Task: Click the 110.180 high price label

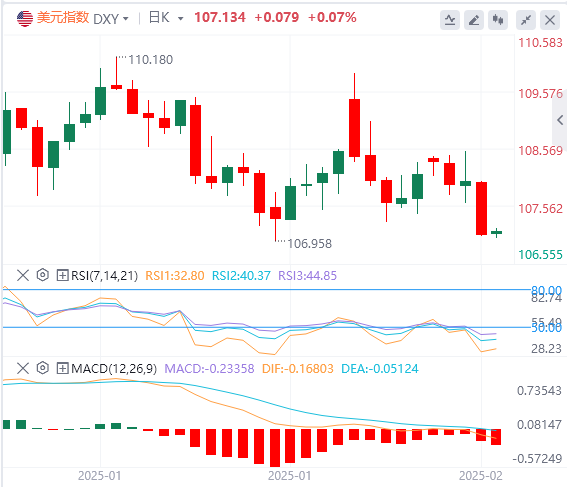Action: [x=151, y=60]
